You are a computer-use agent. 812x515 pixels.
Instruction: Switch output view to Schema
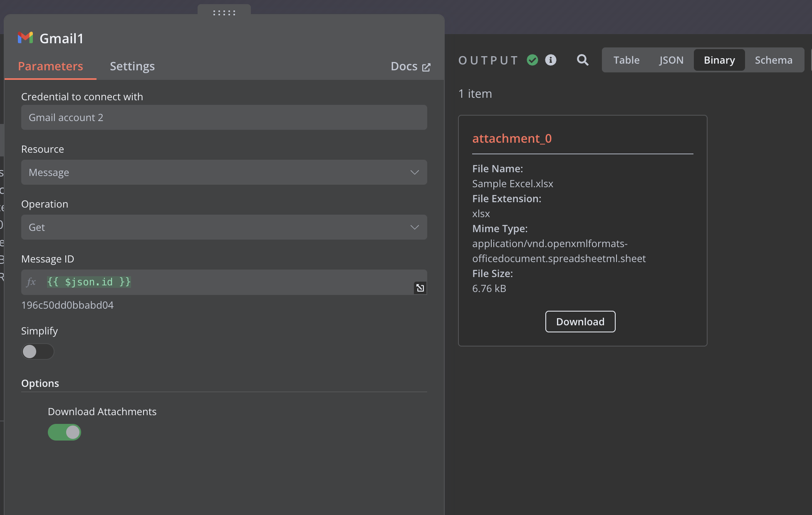tap(773, 60)
